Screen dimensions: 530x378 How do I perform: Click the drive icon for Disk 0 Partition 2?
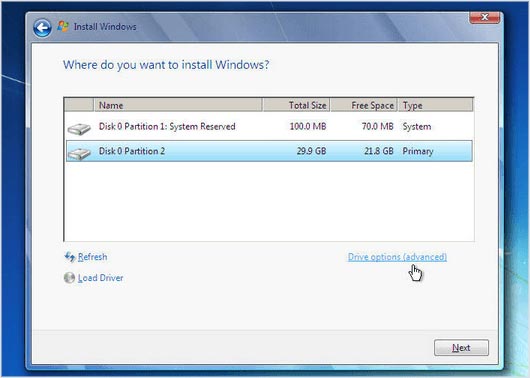[79, 153]
